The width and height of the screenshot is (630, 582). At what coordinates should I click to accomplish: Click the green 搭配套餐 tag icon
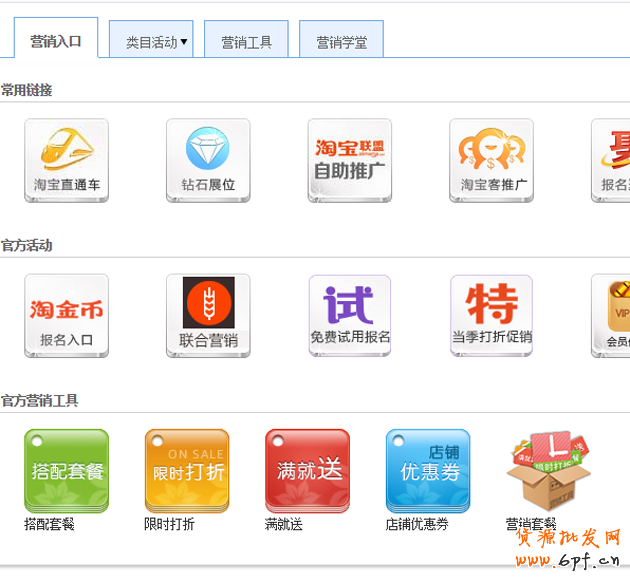click(66, 471)
